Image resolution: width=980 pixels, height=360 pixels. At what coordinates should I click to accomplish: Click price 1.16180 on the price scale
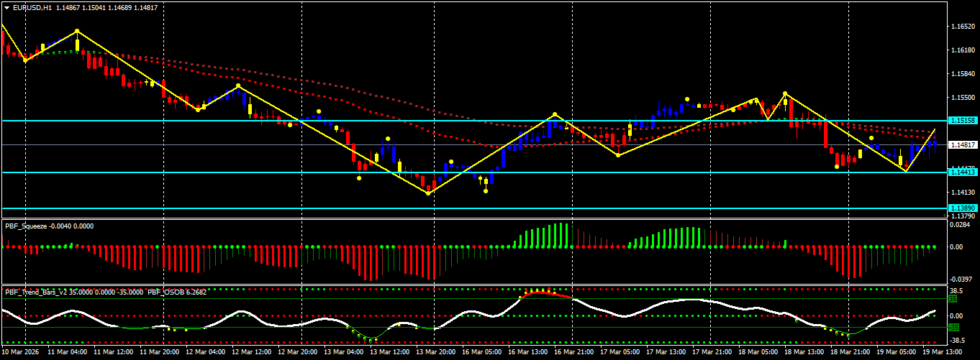[x=963, y=50]
